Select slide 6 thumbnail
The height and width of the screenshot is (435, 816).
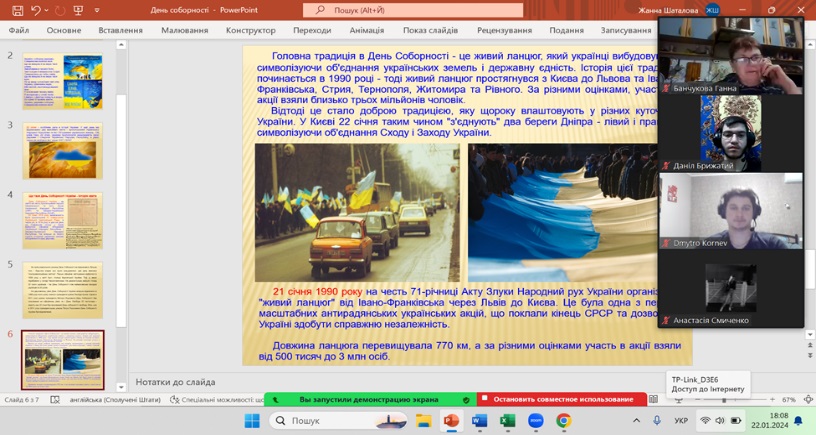coord(62,360)
